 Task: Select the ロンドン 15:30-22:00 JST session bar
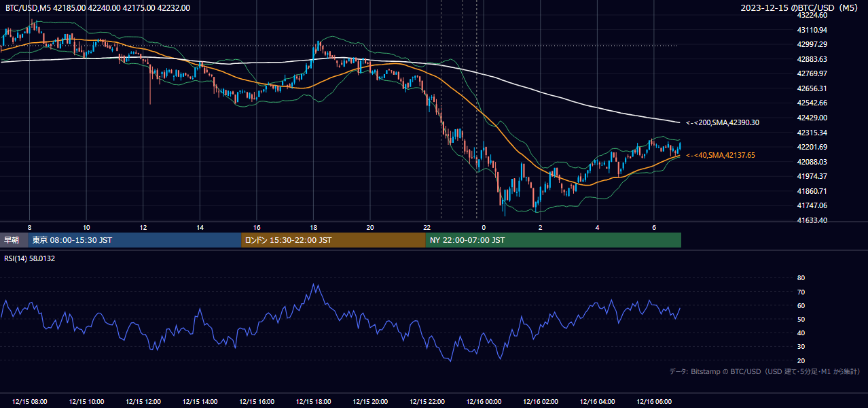pyautogui.click(x=333, y=240)
